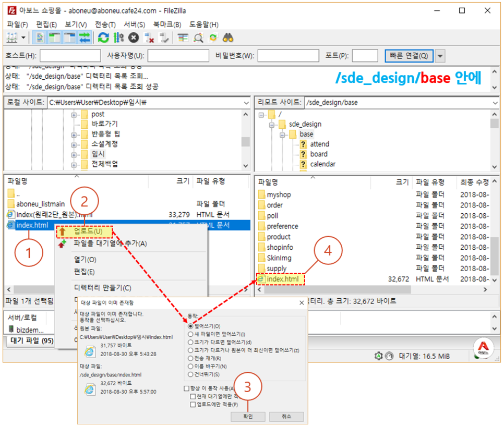Toggle the remote directory tree icon

(69, 38)
